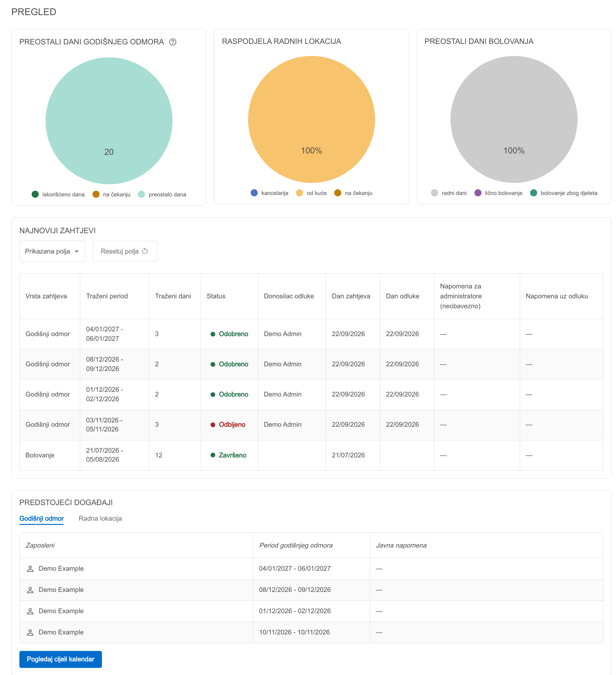Click the red Odbijeno status dot
The width and height of the screenshot is (616, 675).
coord(213,425)
